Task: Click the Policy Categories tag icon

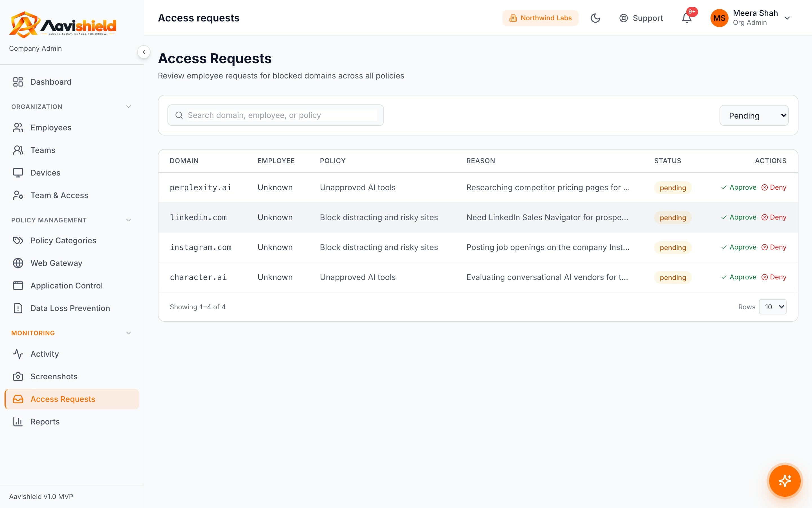Action: [x=18, y=240]
